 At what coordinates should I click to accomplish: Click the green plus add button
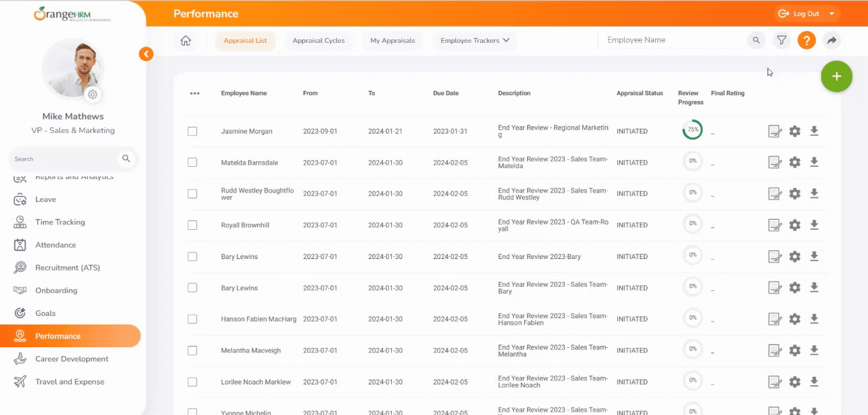point(836,77)
